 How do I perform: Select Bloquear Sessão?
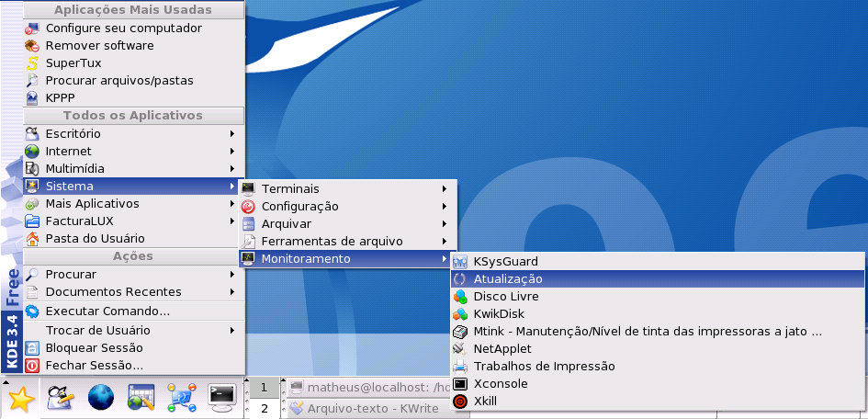coord(133,347)
